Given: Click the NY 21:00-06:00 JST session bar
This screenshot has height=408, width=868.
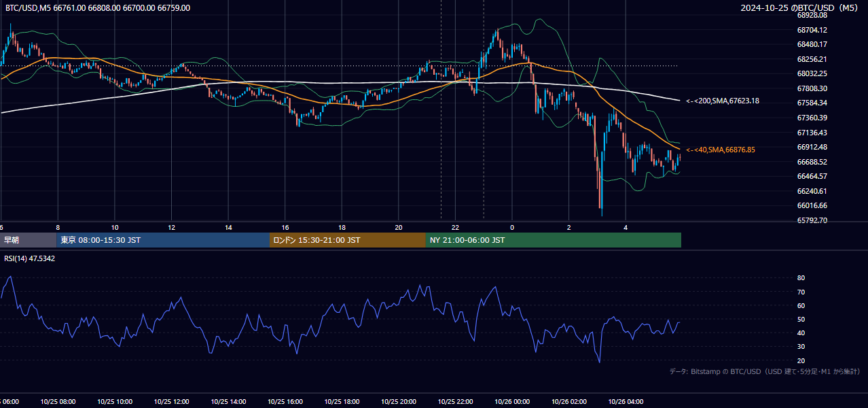Looking at the screenshot, I should point(554,240).
